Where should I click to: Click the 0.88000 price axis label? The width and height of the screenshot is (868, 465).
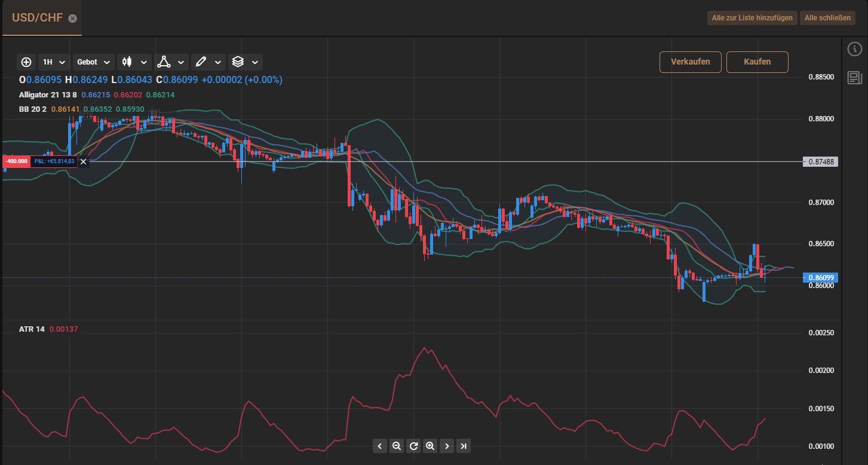(821, 119)
